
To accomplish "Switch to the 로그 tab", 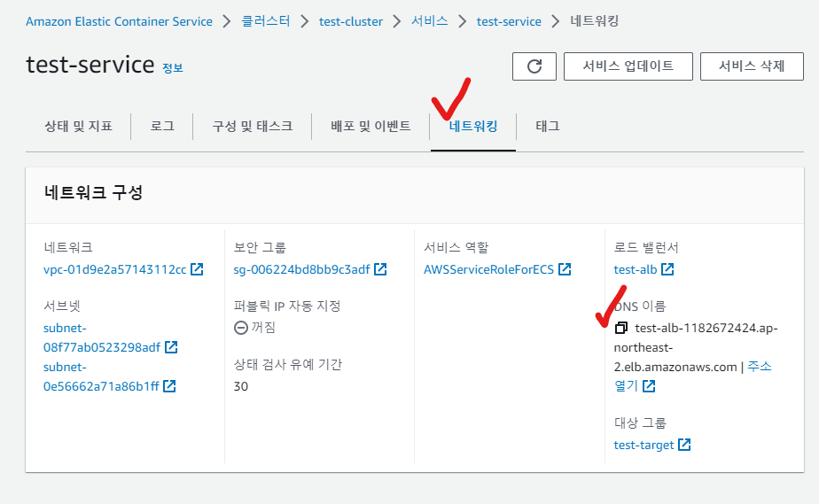I will coord(162,127).
